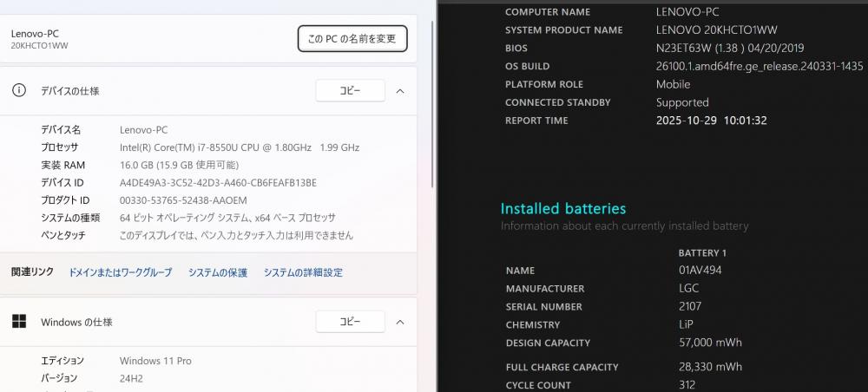Image resolution: width=868 pixels, height=392 pixels.
Task: Click the 'この PC の名前を変更' rename button
Action: pos(352,39)
